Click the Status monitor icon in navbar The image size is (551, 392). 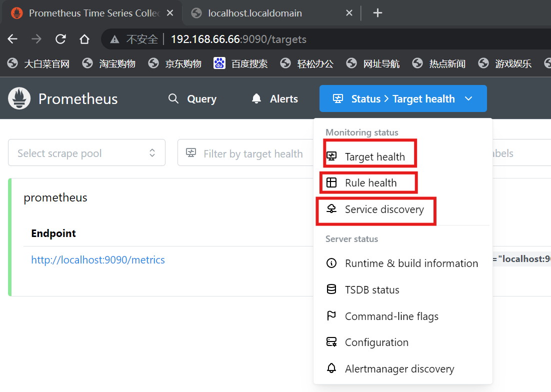[x=338, y=98]
